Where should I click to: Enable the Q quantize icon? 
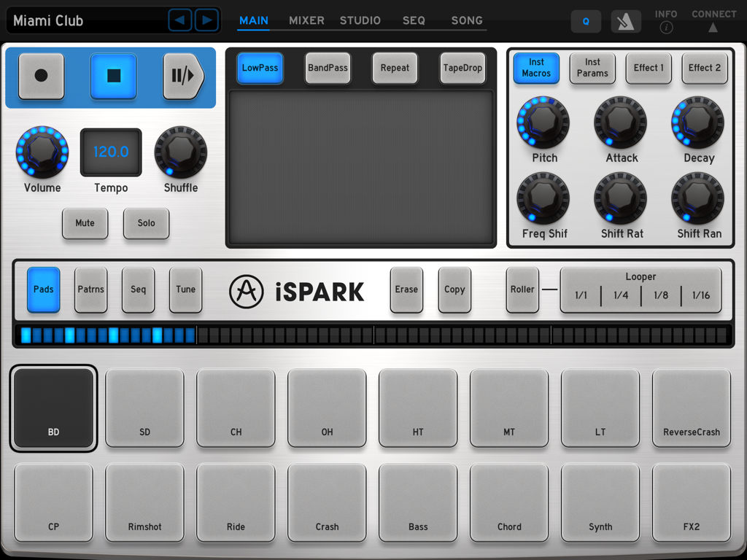586,21
